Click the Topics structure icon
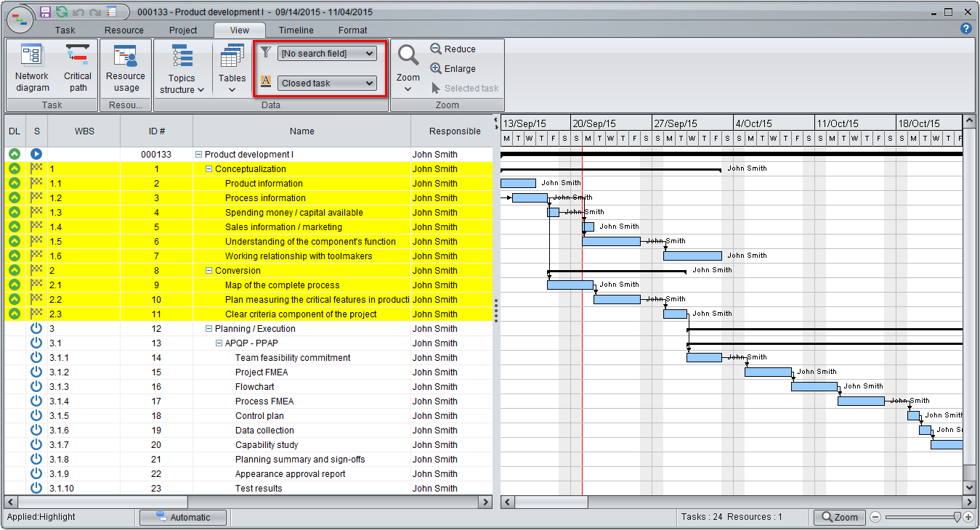This screenshot has width=980, height=530. tap(182, 56)
